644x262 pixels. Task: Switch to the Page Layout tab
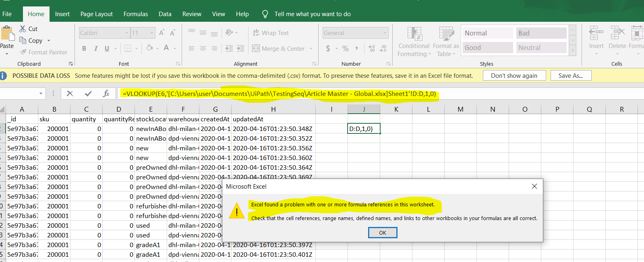coord(97,14)
